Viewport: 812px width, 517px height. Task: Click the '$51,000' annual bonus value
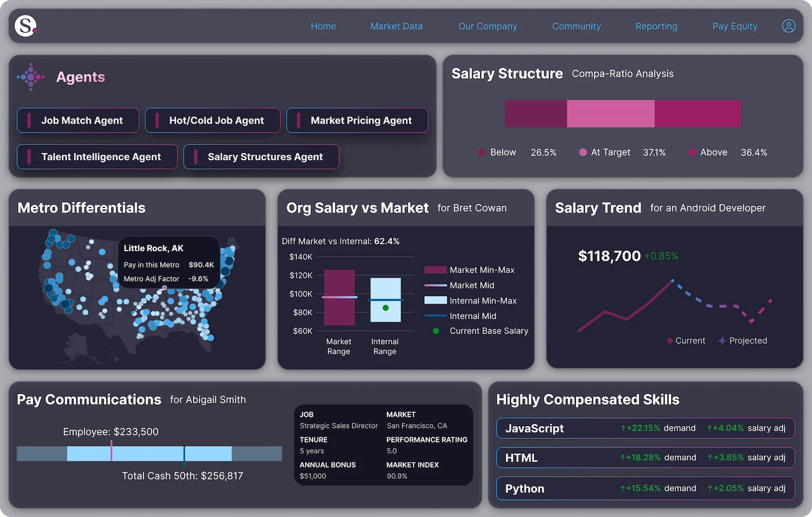pos(313,476)
